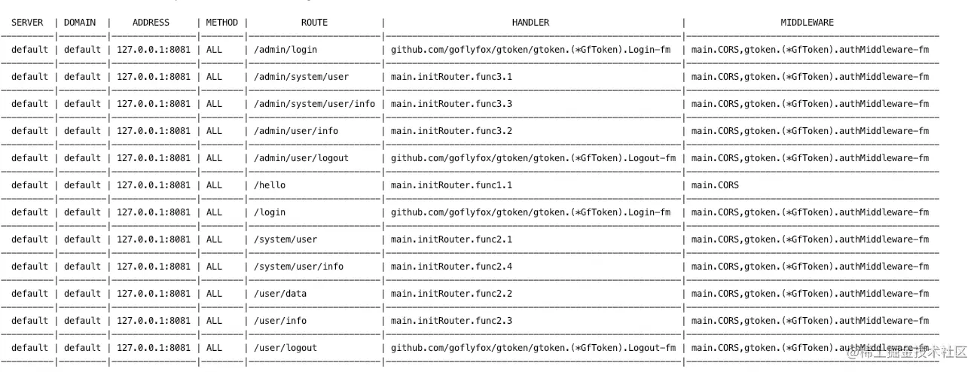
Task: Click the standalone main.CORS middleware entry
Action: tap(715, 185)
